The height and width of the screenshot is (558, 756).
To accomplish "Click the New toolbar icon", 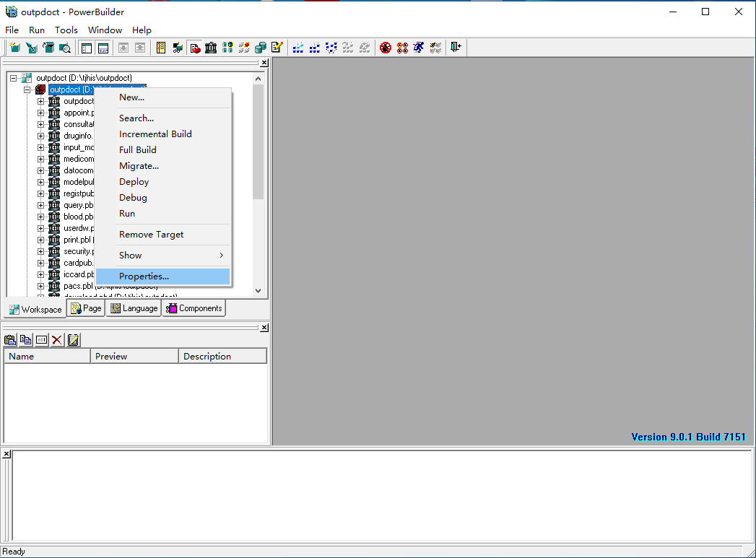I will (x=15, y=47).
